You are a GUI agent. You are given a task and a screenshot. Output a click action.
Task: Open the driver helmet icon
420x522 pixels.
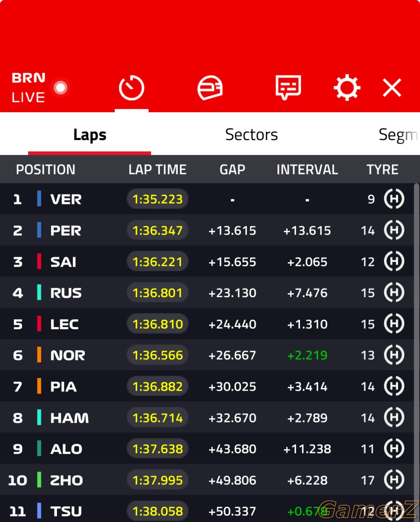pyautogui.click(x=210, y=88)
